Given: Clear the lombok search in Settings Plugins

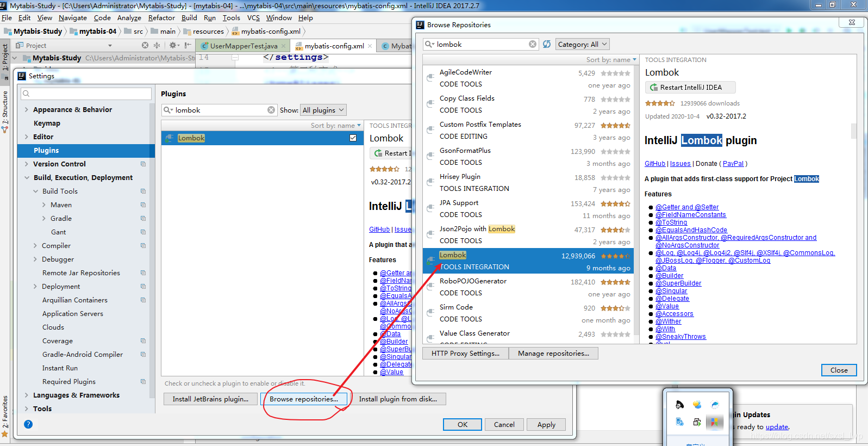Looking at the screenshot, I should pos(271,110).
